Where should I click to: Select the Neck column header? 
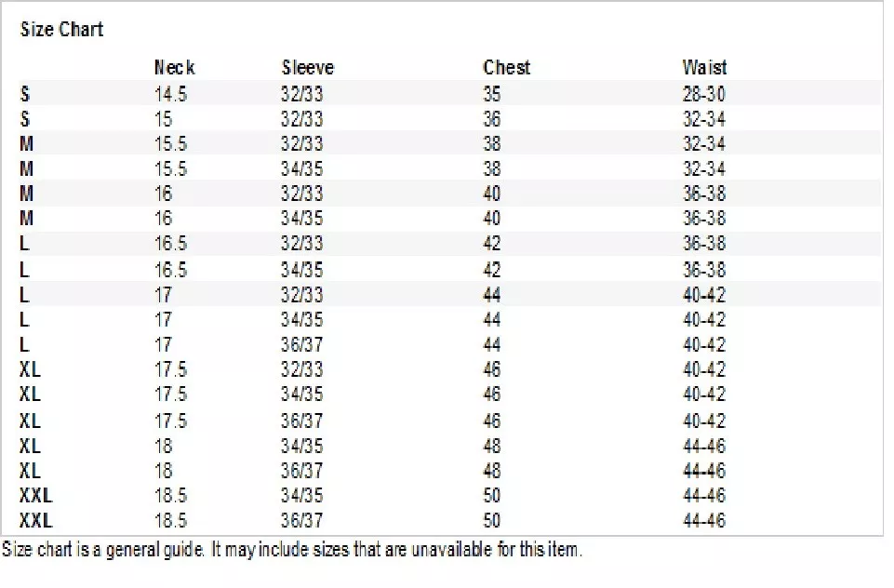[x=175, y=67]
